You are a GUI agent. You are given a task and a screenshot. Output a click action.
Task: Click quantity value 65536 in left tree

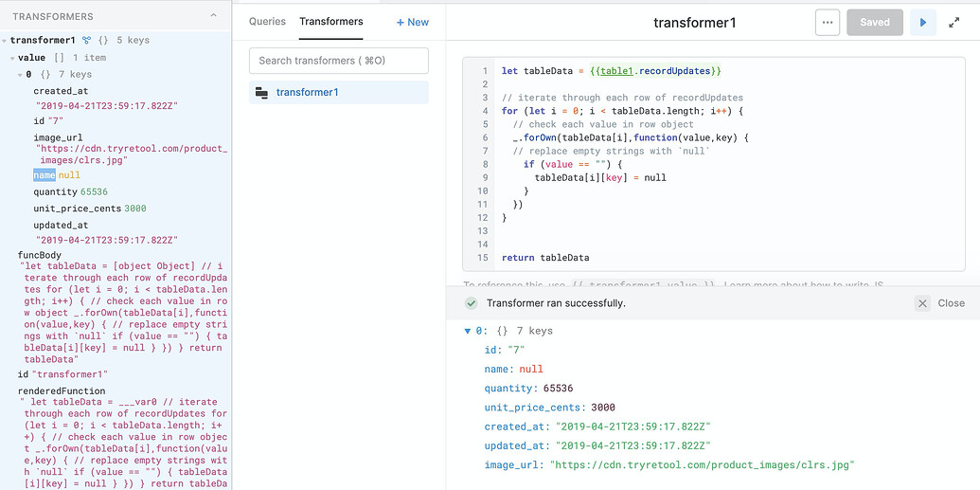click(x=95, y=192)
